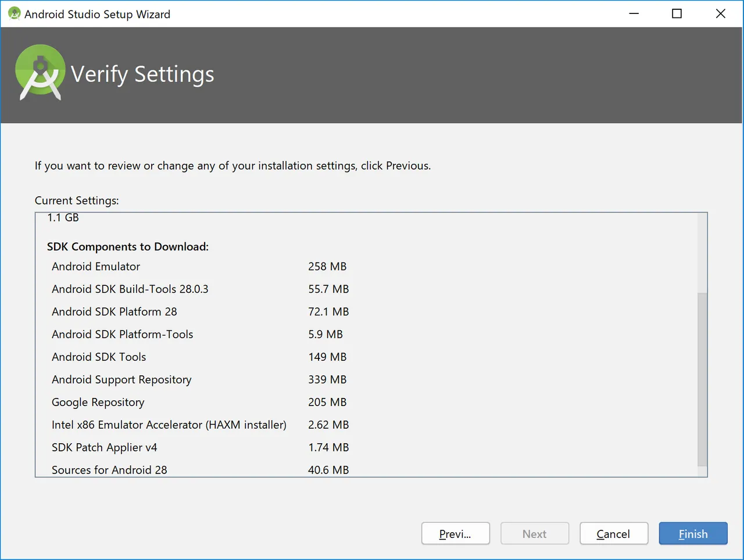Image resolution: width=744 pixels, height=560 pixels.
Task: Cancel the setup wizard
Action: click(x=614, y=533)
